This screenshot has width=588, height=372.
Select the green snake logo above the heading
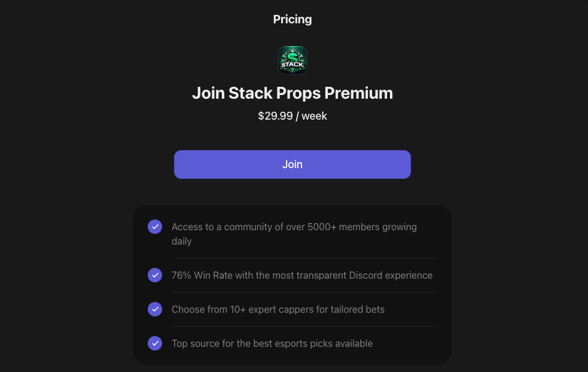point(293,60)
